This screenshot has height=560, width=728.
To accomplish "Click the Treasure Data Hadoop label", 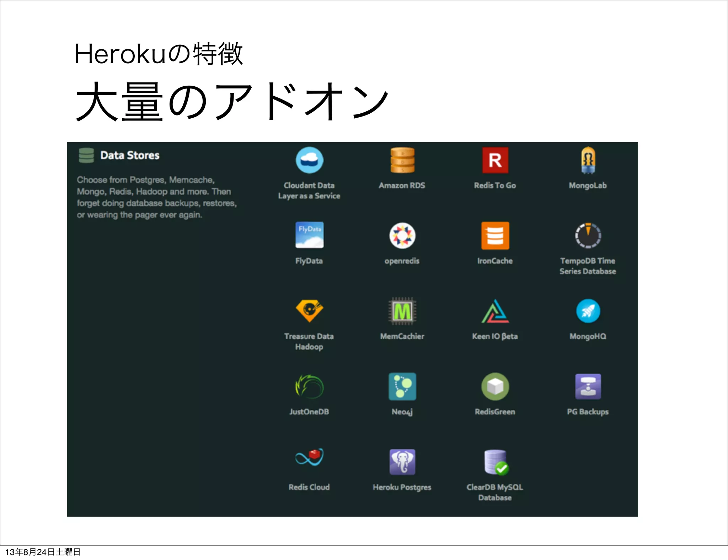I will 309,341.
